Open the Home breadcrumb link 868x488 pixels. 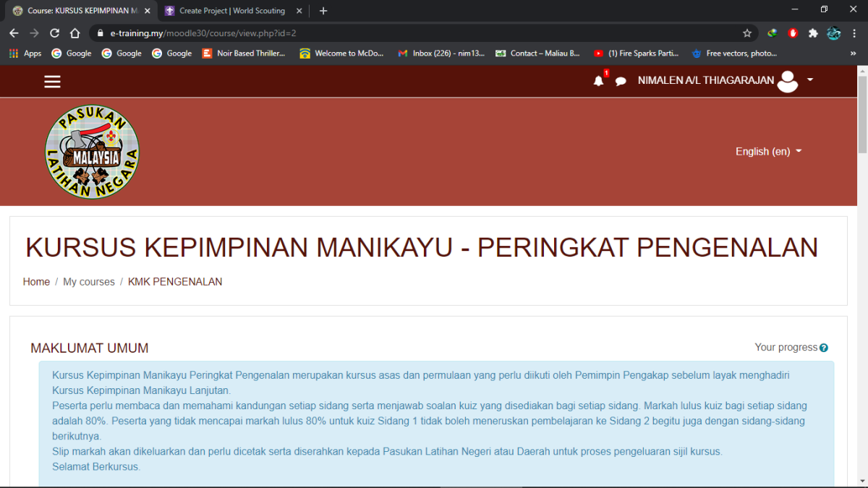pos(36,281)
